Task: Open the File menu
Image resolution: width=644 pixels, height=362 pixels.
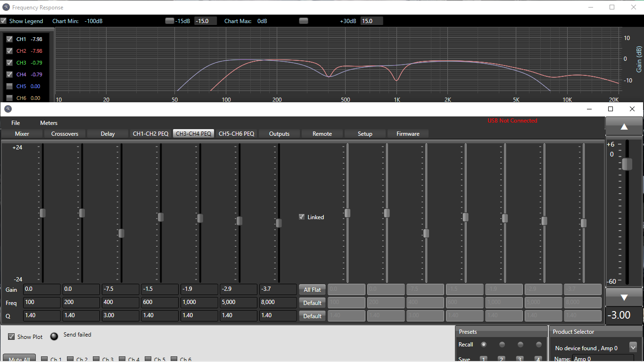Action: point(16,123)
